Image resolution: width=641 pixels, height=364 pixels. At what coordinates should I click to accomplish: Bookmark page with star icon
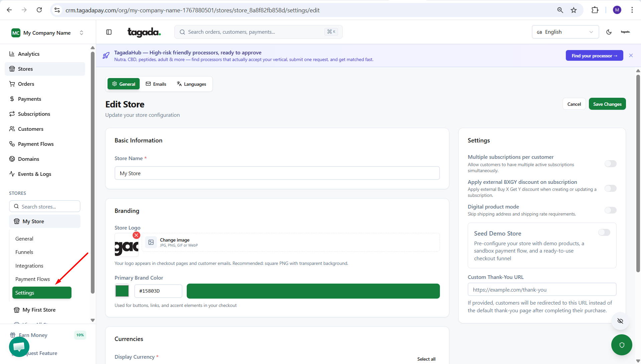[574, 10]
